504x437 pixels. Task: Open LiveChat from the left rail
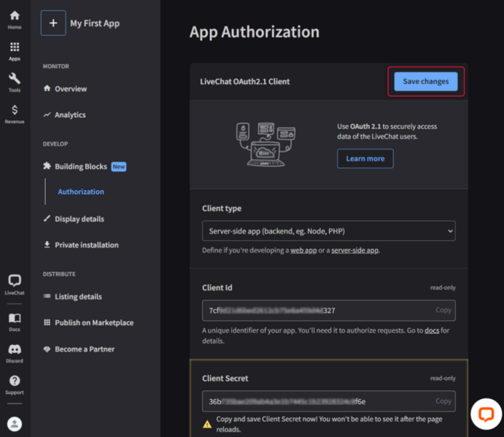coord(15,284)
